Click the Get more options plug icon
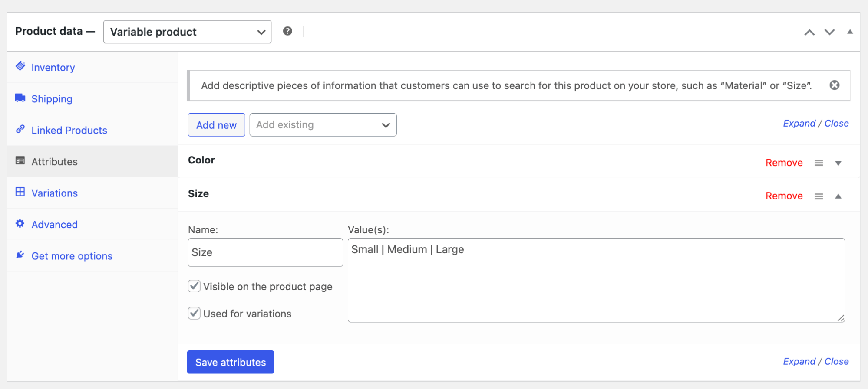The width and height of the screenshot is (868, 389). (x=20, y=255)
